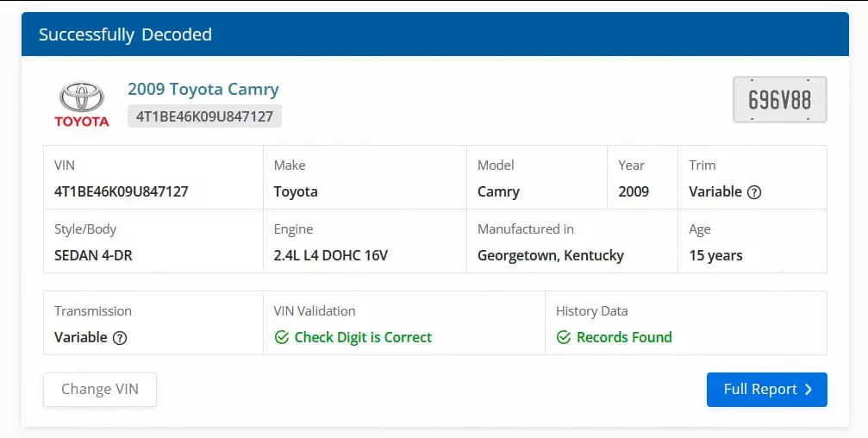Click the 696V88 license plate image
Screen dimensions: 868x438
tap(779, 100)
